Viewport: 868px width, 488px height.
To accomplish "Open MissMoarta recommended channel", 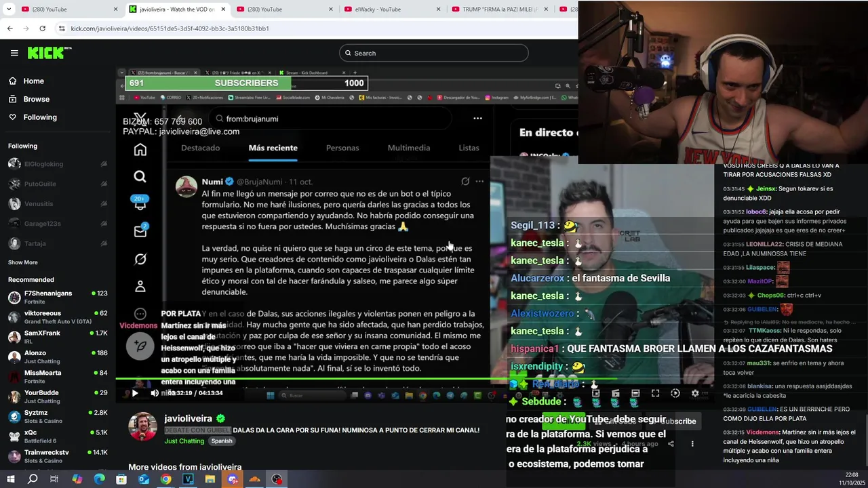I will (58, 376).
